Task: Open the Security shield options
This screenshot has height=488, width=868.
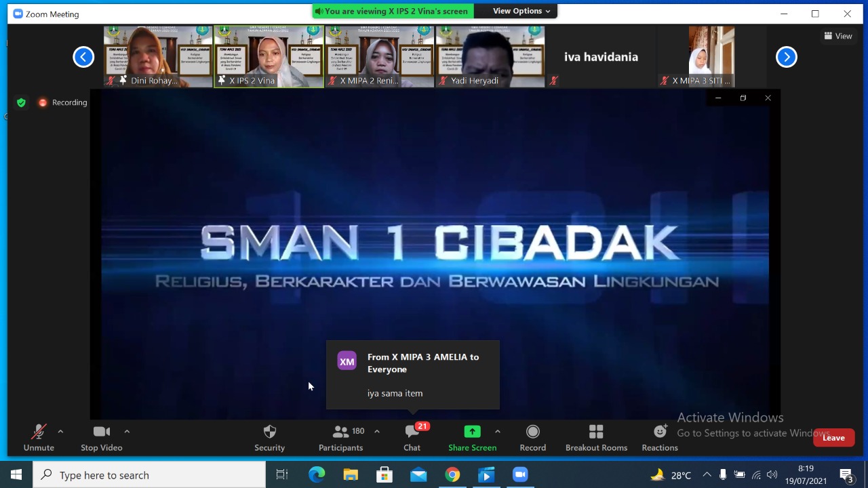Action: 269,438
